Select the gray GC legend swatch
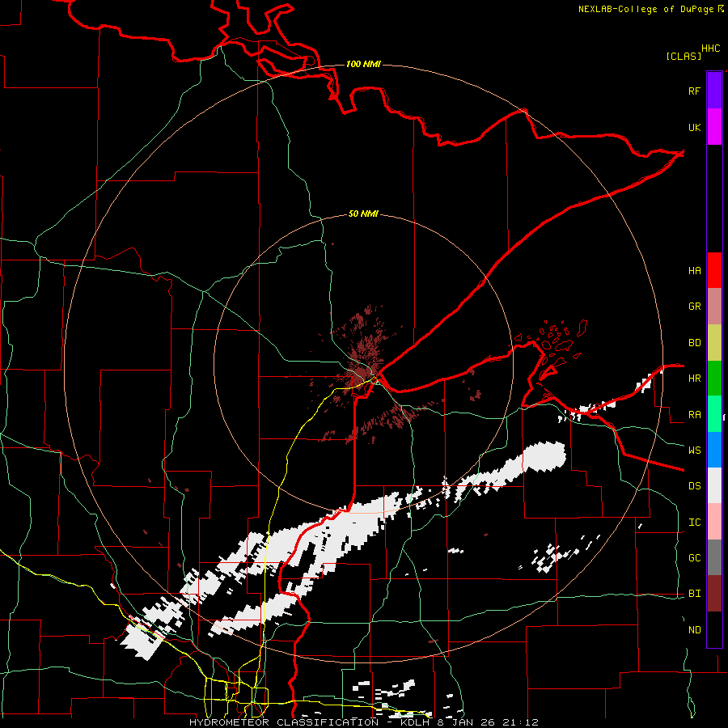 click(714, 557)
